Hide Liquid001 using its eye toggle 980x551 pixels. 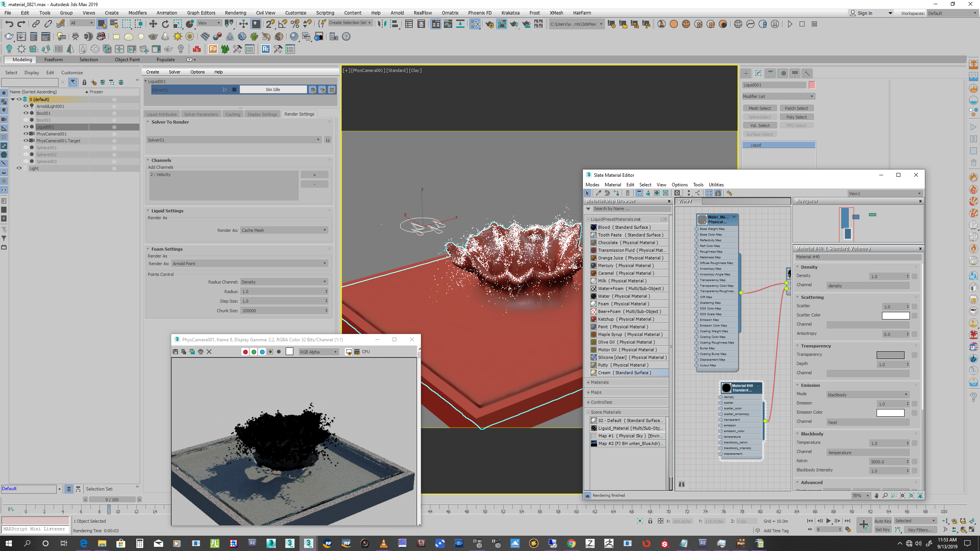pos(26,127)
